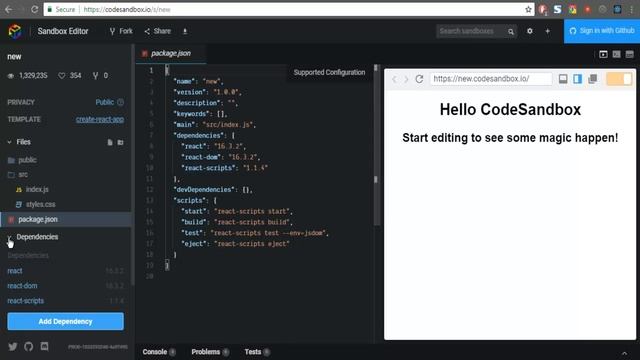The height and width of the screenshot is (360, 640).
Task: Open the GitHub icon link
Action: (x=28, y=347)
